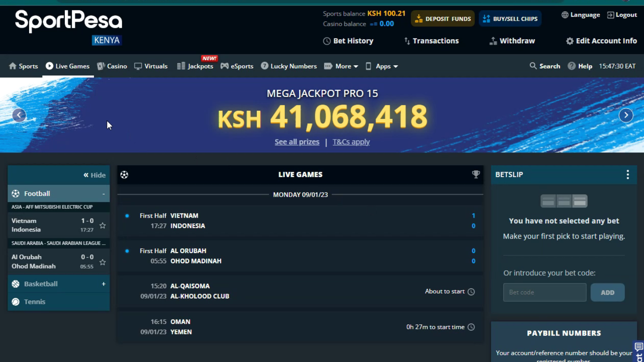Image resolution: width=644 pixels, height=362 pixels.
Task: Click the Bet code input field
Action: 544,292
